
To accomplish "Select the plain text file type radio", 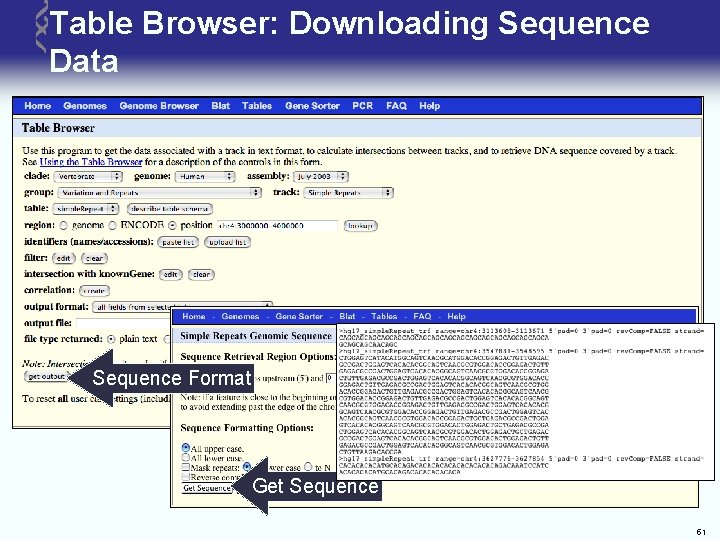I will (111, 339).
